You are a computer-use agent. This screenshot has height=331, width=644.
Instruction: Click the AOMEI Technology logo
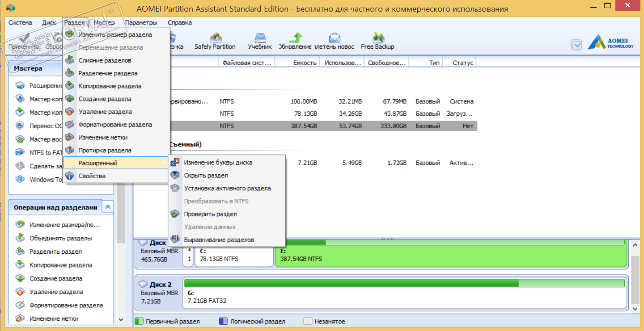click(610, 42)
